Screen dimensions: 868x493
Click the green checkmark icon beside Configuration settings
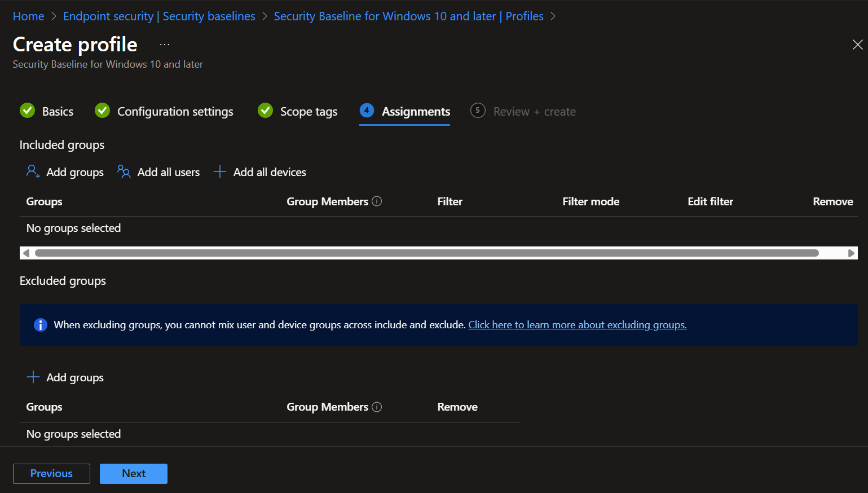click(102, 111)
